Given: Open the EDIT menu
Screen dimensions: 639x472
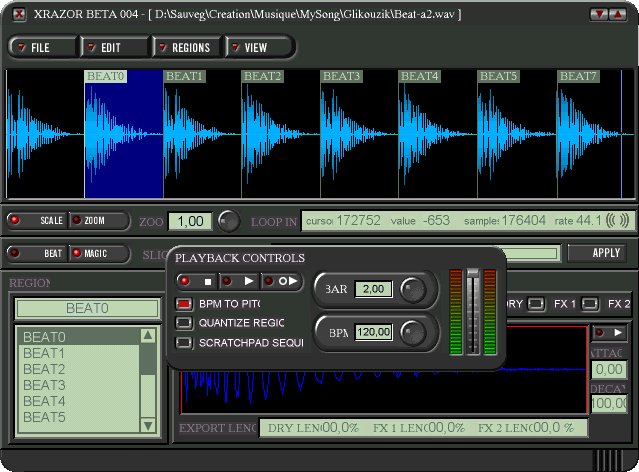Looking at the screenshot, I should [x=114, y=47].
